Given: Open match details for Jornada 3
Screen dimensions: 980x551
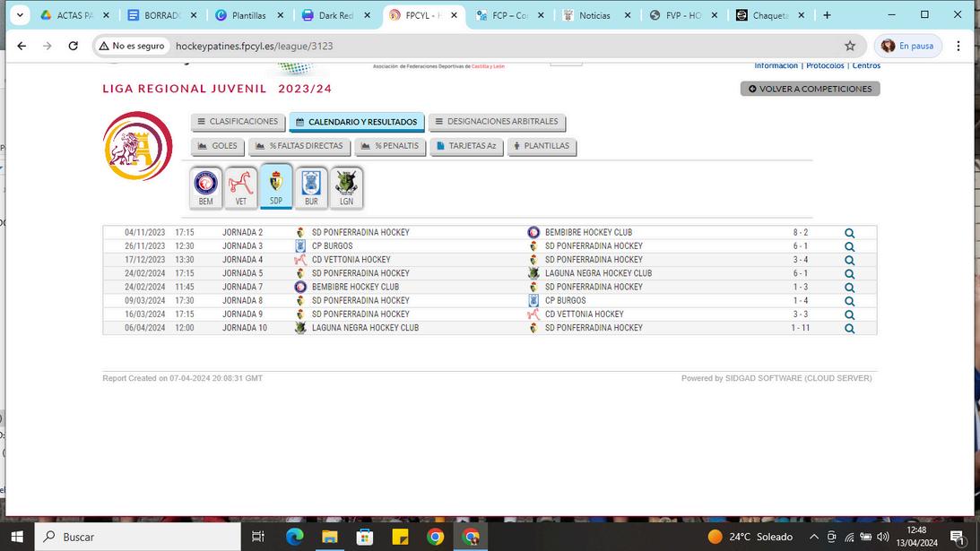Looking at the screenshot, I should pos(849,246).
